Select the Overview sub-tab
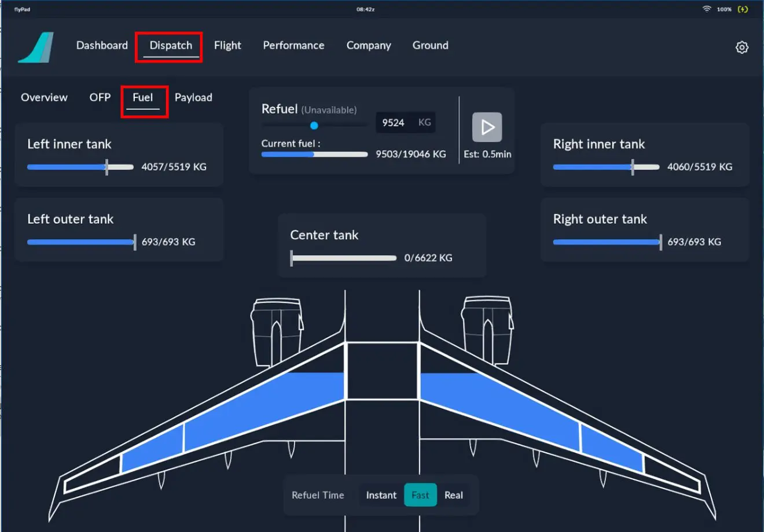Screen dimensions: 764x532 point(44,98)
